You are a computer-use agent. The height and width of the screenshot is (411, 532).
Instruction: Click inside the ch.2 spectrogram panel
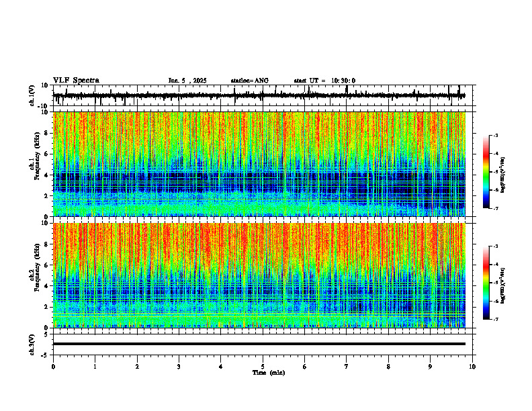[259, 275]
